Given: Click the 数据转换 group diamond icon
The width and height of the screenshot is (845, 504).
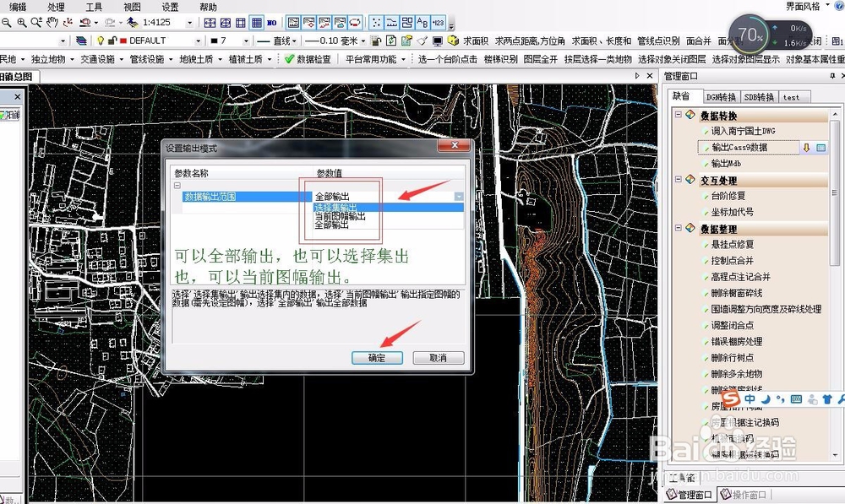Looking at the screenshot, I should 690,115.
